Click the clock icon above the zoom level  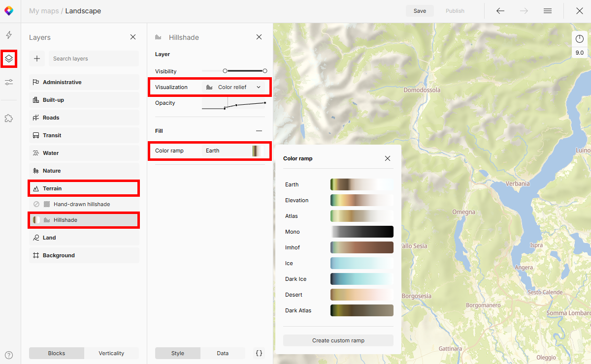[x=579, y=38]
